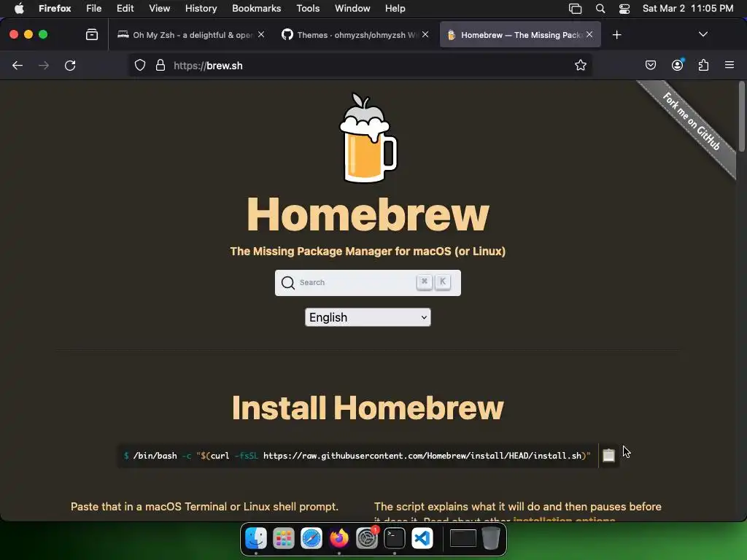Click the Fork me on GitHub ribbon
The height and width of the screenshot is (560, 747).
691,122
